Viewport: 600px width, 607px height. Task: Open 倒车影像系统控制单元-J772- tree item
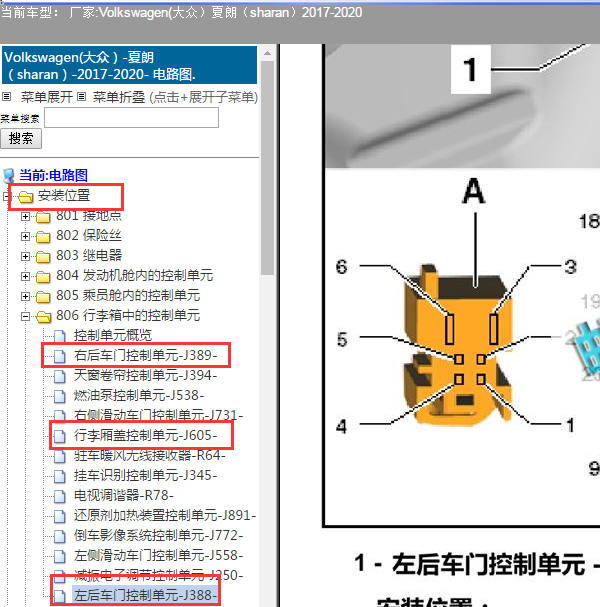click(x=158, y=536)
